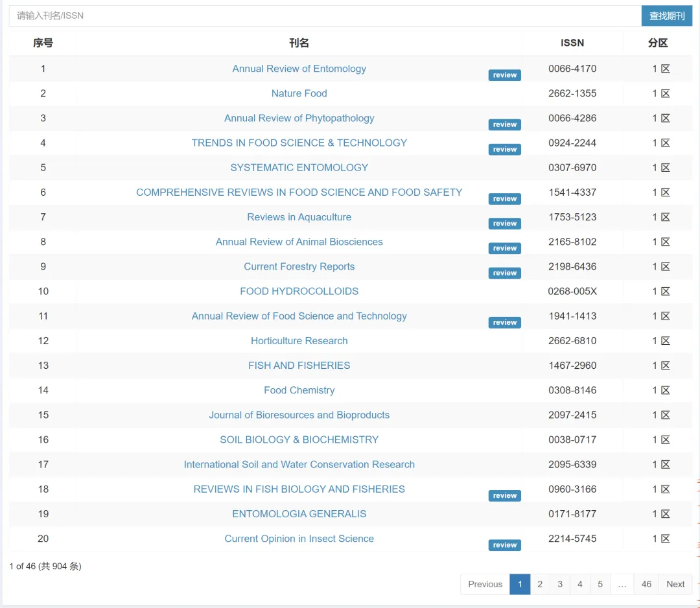Open the Food Chemistry journal link
700x608 pixels.
tap(299, 390)
